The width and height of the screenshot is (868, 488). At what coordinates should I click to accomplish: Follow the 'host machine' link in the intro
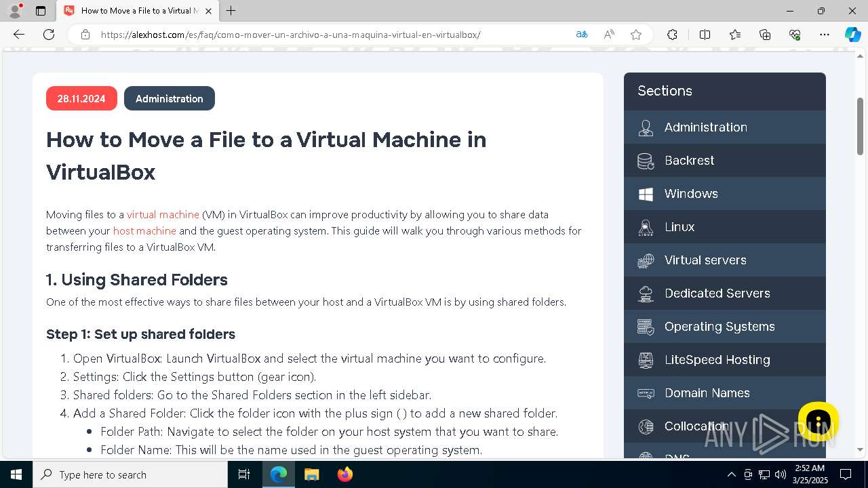pyautogui.click(x=144, y=230)
